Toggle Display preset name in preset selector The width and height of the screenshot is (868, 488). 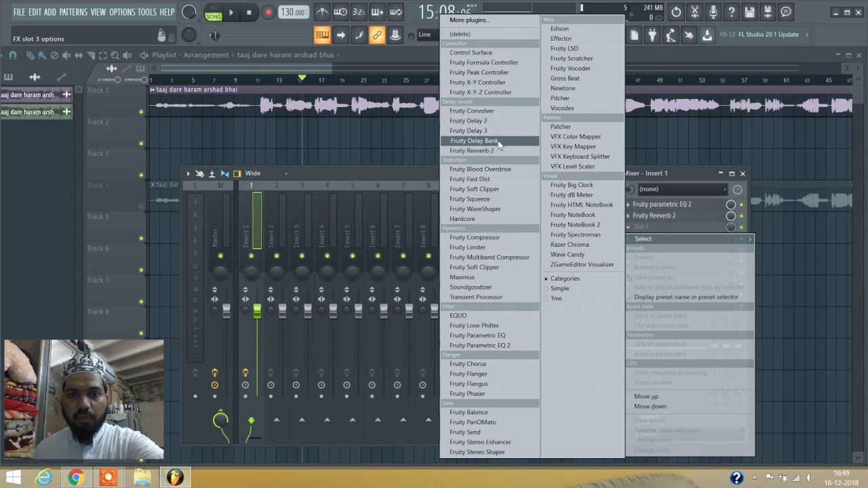pyautogui.click(x=686, y=297)
